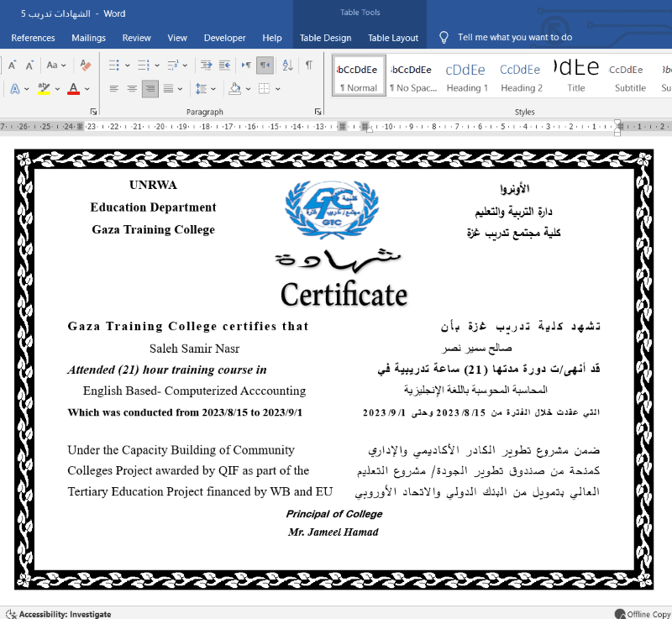Click the Tell me what you want to do box
Image resolution: width=672 pixels, height=619 pixels.
click(514, 38)
